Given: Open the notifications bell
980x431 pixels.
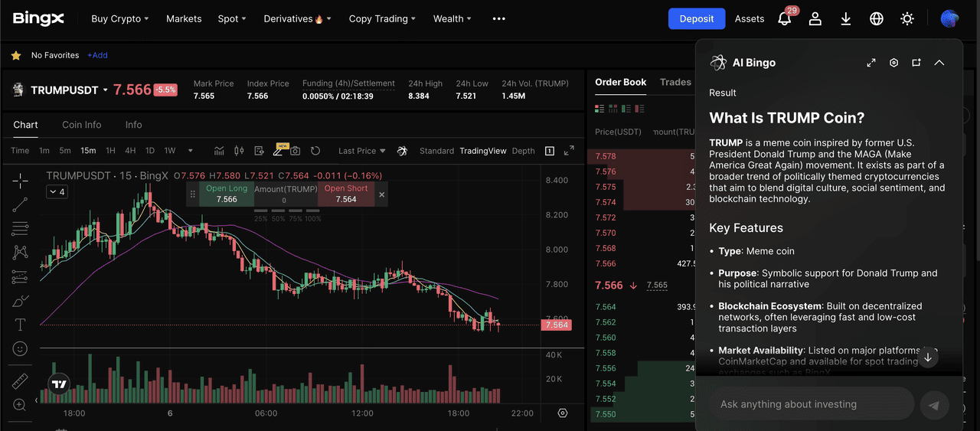Looking at the screenshot, I should [x=785, y=19].
